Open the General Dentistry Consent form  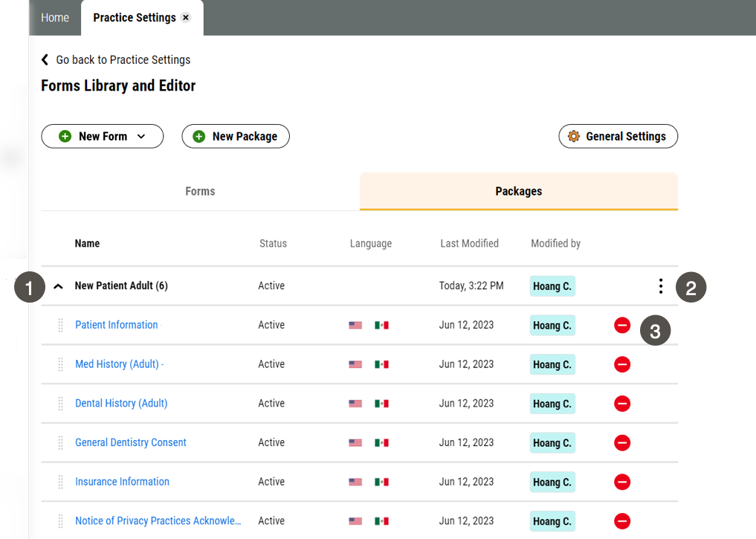[x=131, y=442]
